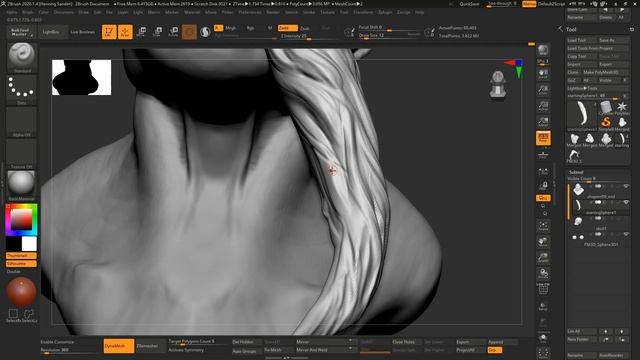Select the SimpleBrush tool thumbnail

(x=606, y=123)
